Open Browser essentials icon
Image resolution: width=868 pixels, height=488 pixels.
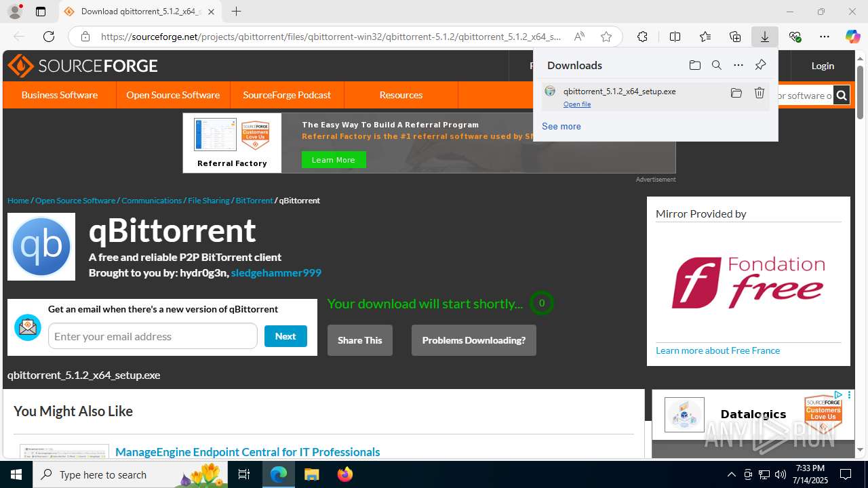tap(795, 37)
